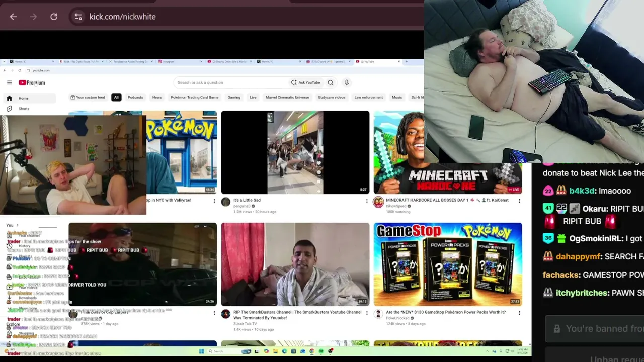
Task: Open options menu for SmarkBusters video
Action: click(367, 313)
